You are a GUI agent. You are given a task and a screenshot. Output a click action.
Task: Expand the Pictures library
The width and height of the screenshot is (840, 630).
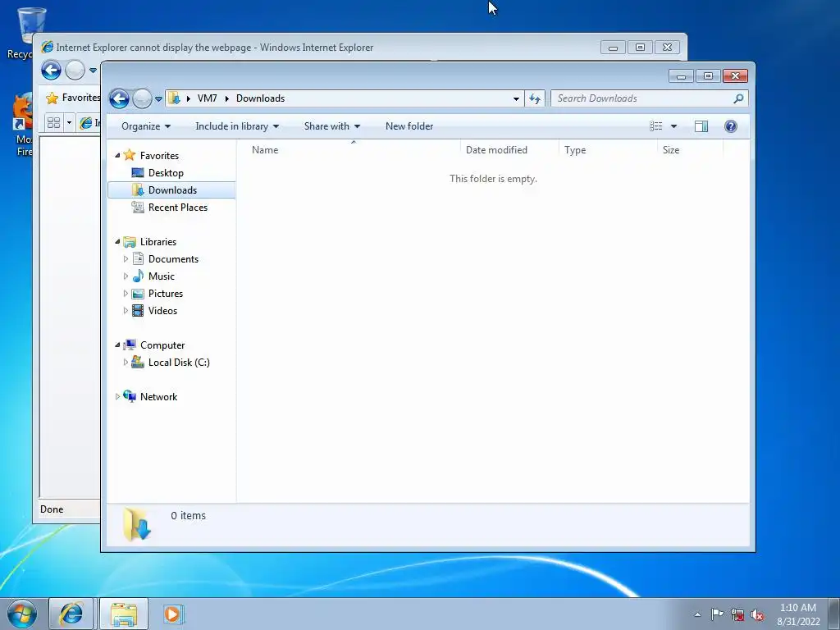click(126, 294)
